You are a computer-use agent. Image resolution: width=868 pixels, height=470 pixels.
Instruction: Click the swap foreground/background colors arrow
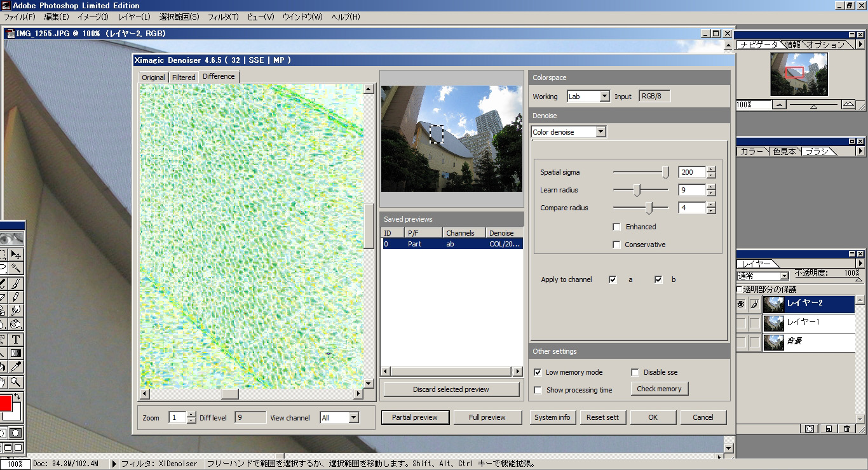pos(18,396)
